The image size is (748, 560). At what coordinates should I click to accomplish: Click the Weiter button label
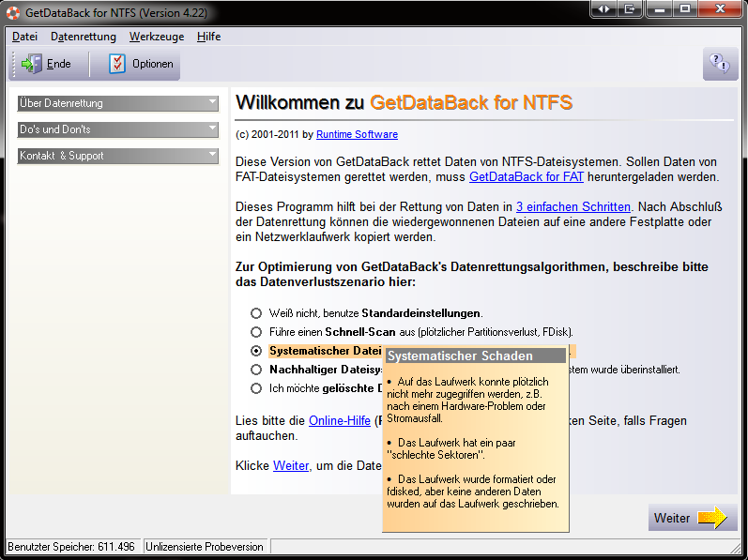point(672,518)
